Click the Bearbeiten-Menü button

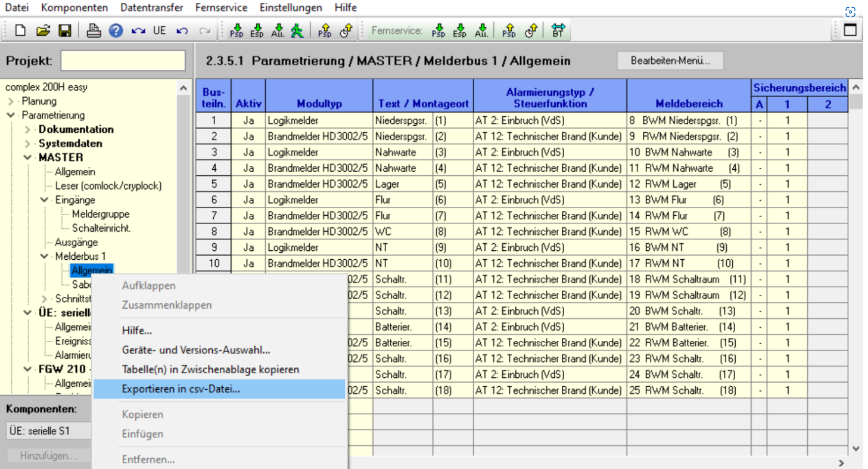[x=670, y=61]
